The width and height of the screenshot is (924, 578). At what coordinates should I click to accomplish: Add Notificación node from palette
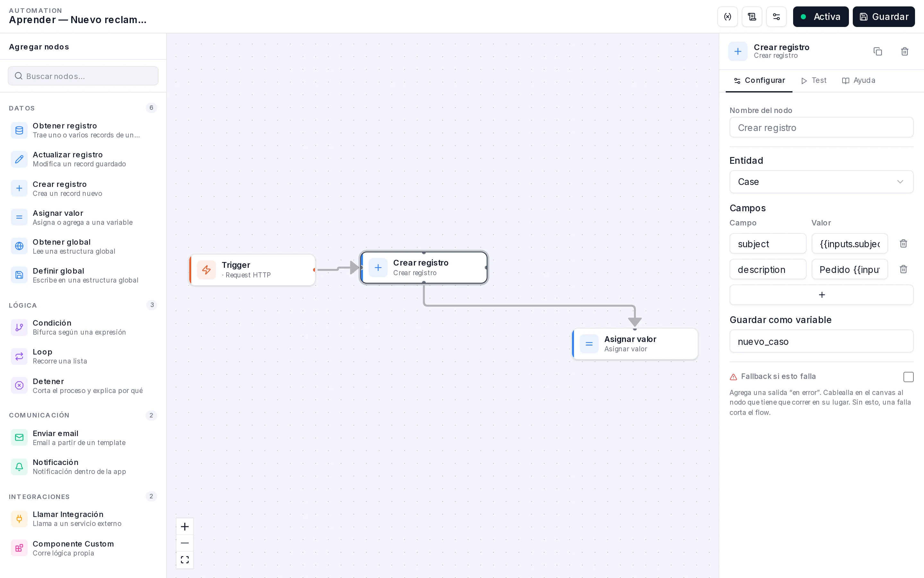tap(83, 467)
